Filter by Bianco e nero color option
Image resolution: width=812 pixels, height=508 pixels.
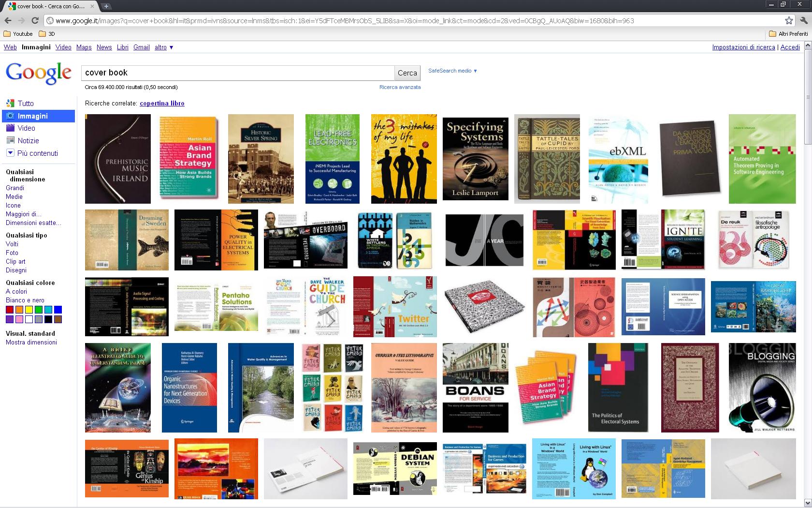click(25, 300)
